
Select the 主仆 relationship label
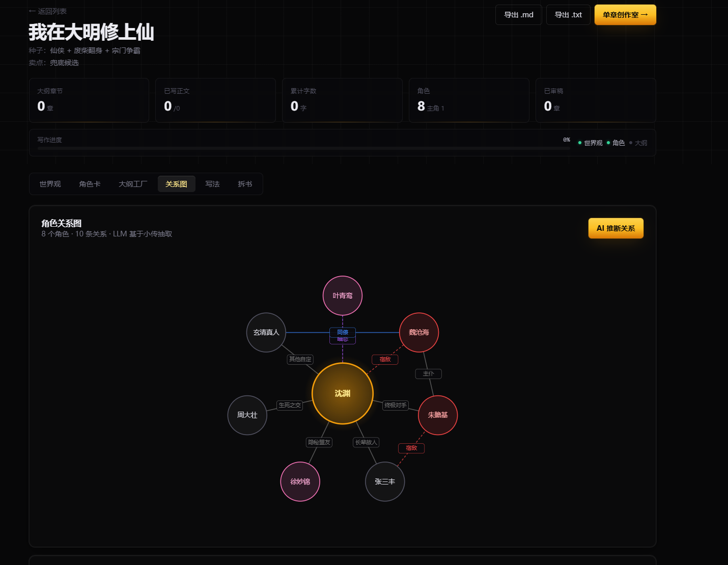tap(429, 373)
